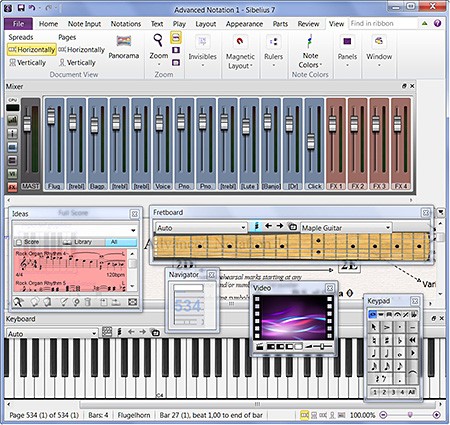This screenshot has width=450, height=425.
Task: Adjust the Click channel fader
Action: coord(311,141)
